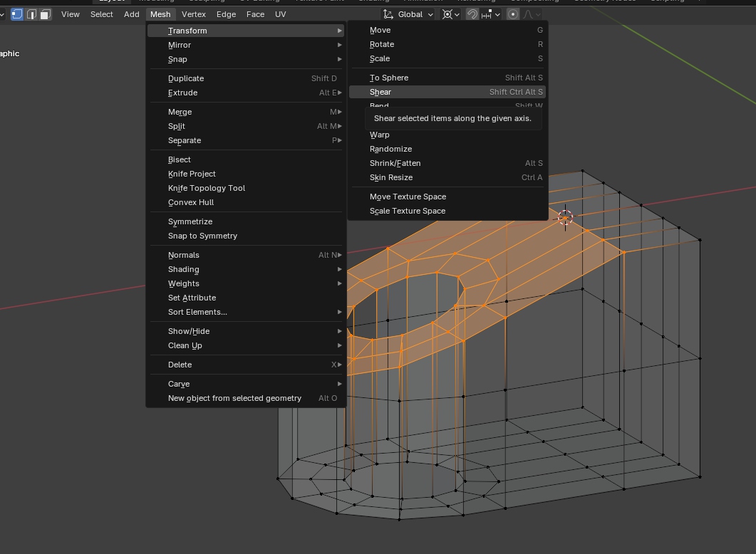The image size is (756, 554).
Task: Toggle proportional editing on or off
Action: tap(512, 14)
